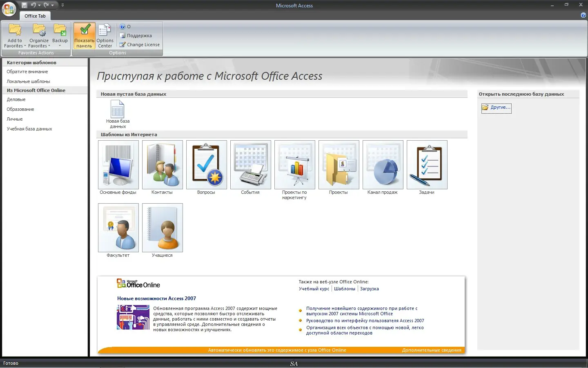Choose the Задачи template

coord(427,168)
